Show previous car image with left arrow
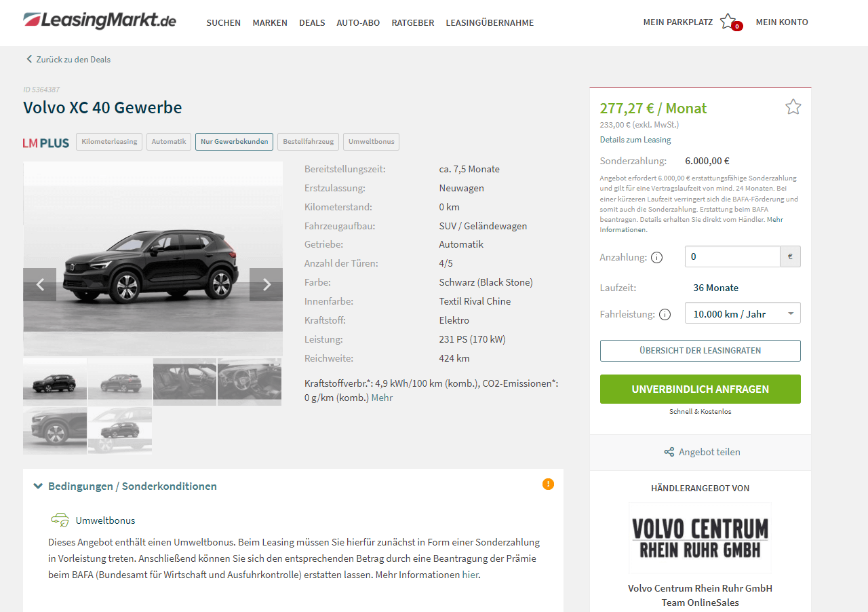The image size is (868, 612). [x=40, y=285]
